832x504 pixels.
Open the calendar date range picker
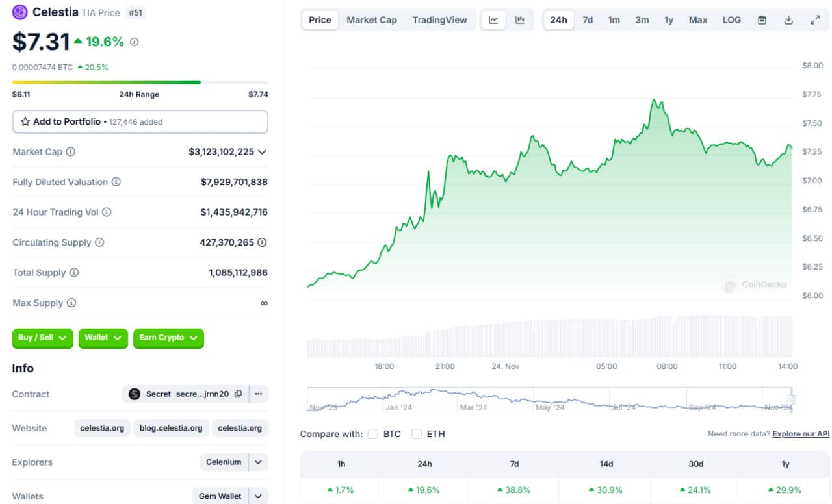click(762, 20)
